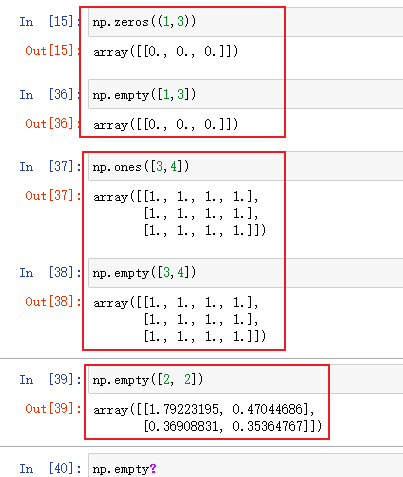This screenshot has height=477, width=403.
Task: Click the 0.35364767 value in Out[39]
Action: [x=267, y=426]
